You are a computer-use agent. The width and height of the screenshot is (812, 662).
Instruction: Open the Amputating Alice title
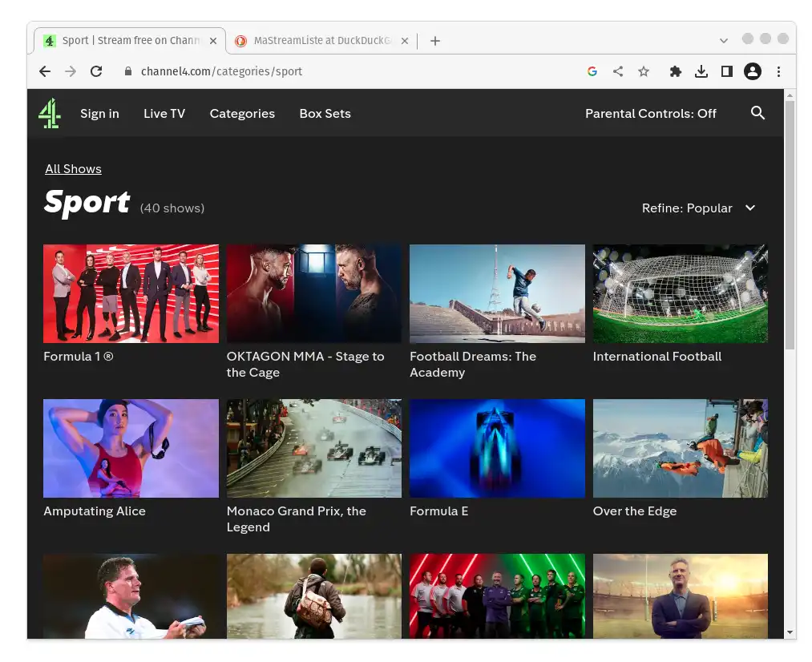pyautogui.click(x=95, y=511)
